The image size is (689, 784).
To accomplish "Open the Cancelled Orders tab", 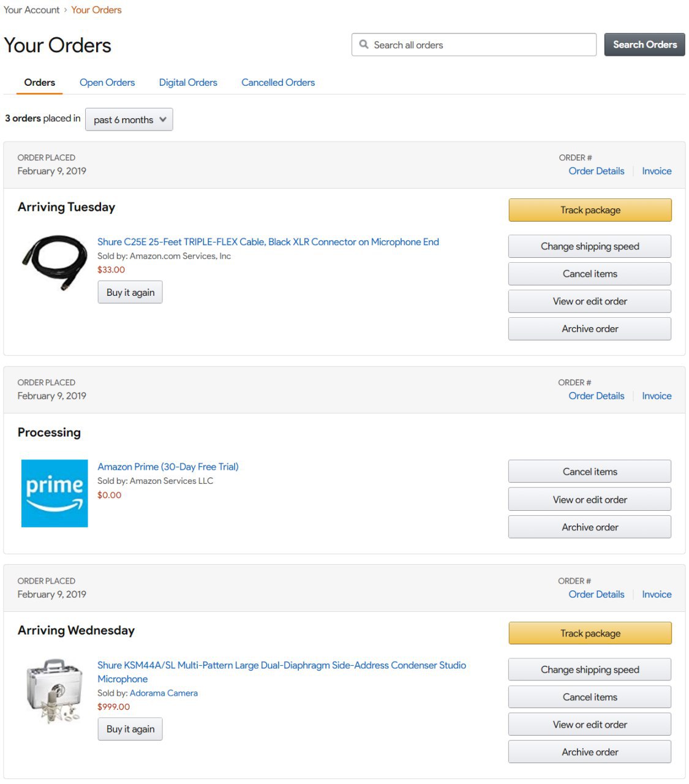I will (x=278, y=82).
